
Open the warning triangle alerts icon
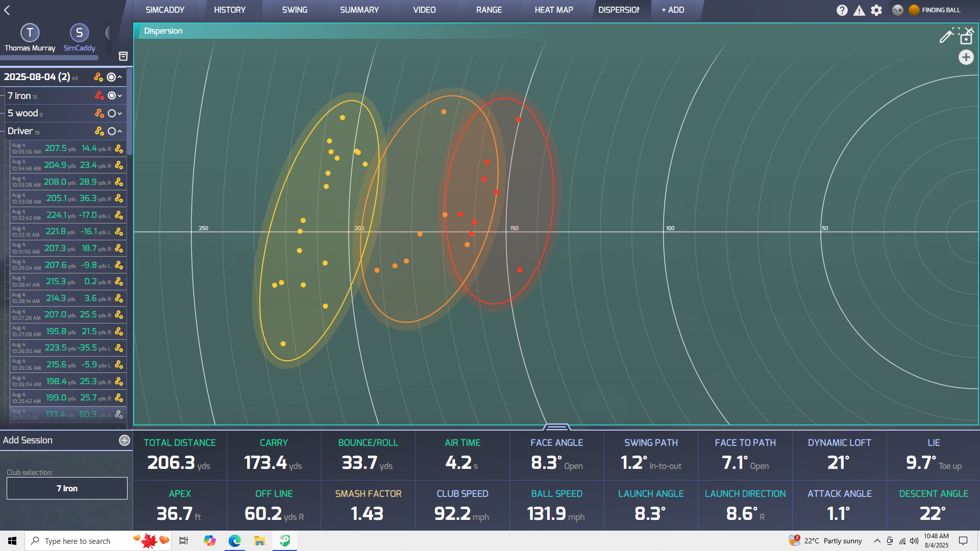pyautogui.click(x=860, y=10)
